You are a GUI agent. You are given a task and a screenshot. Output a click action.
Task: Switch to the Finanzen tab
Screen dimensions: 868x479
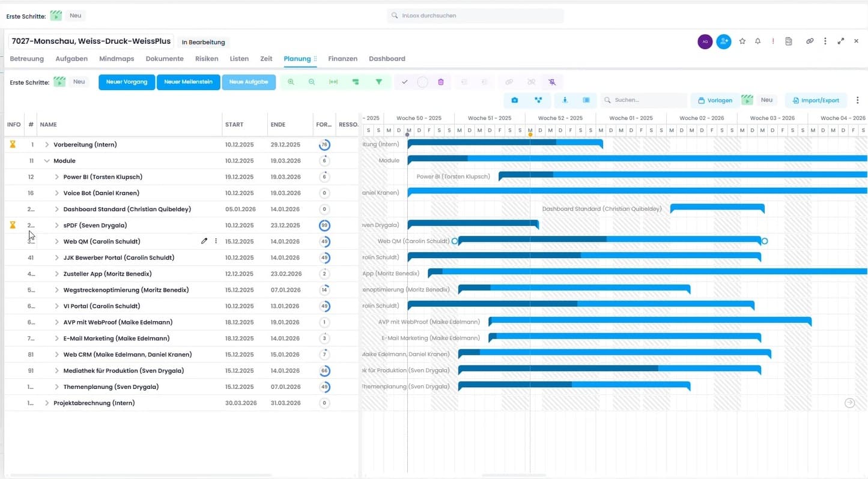(342, 59)
